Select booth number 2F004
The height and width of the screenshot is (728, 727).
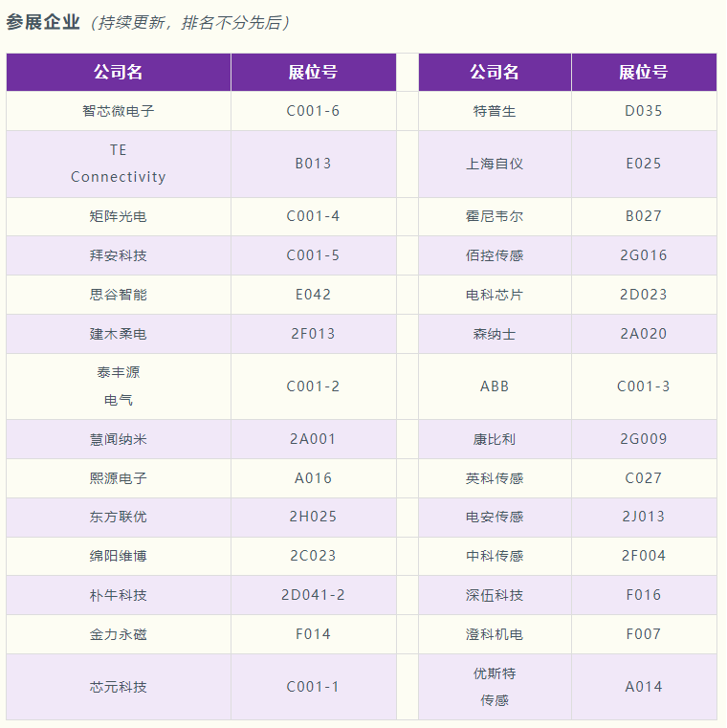click(644, 556)
